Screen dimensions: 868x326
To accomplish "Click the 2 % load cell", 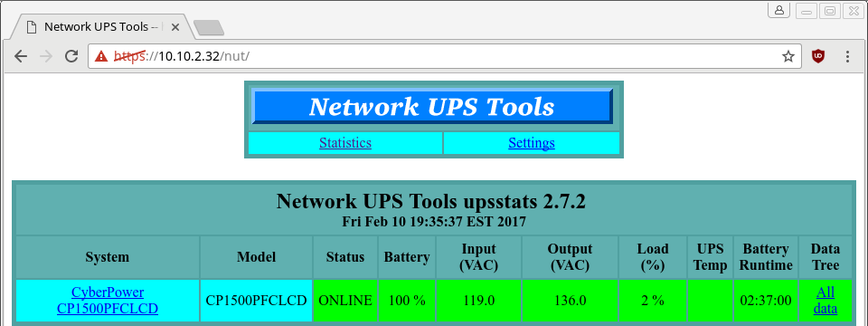I will click(x=653, y=301).
